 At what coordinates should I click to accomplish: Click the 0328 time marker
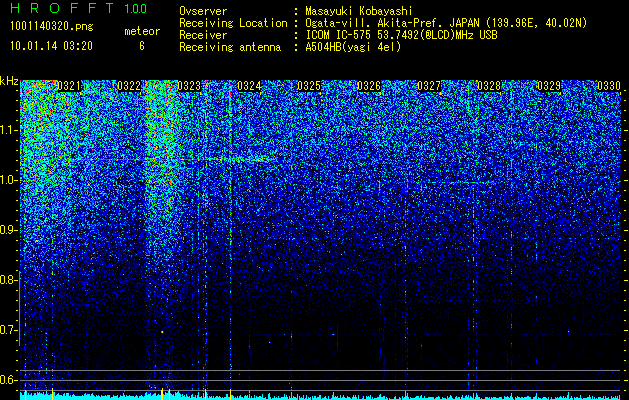[489, 86]
